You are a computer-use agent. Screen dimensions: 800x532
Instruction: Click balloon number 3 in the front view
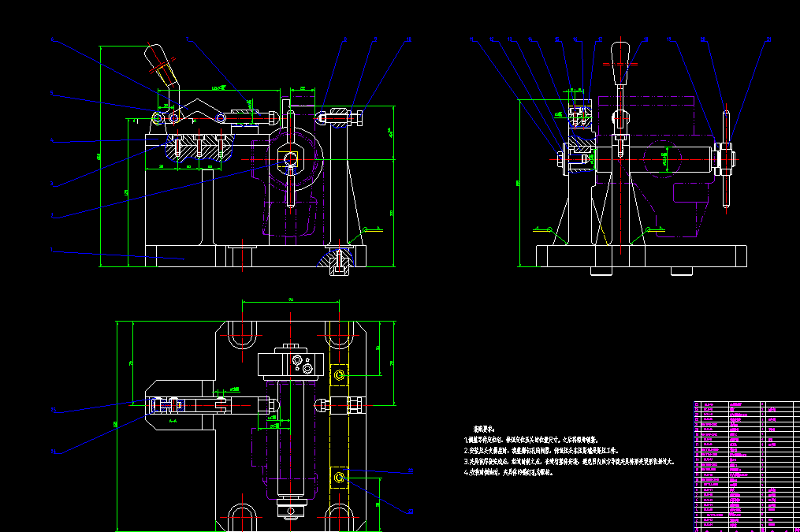pos(51,184)
